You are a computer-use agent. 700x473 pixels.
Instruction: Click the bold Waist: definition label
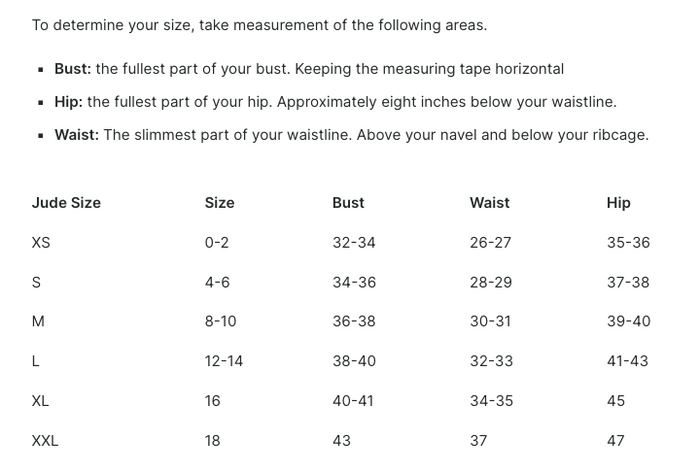tap(77, 135)
